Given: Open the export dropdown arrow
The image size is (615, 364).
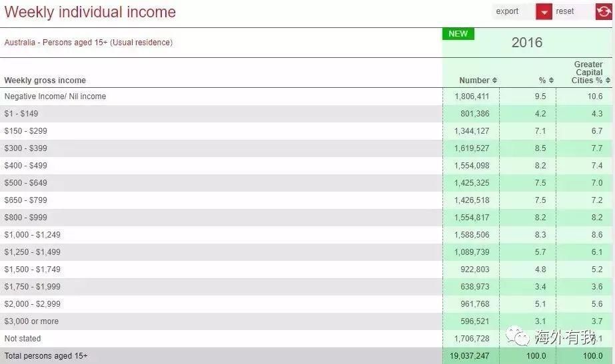Looking at the screenshot, I should click(x=544, y=12).
